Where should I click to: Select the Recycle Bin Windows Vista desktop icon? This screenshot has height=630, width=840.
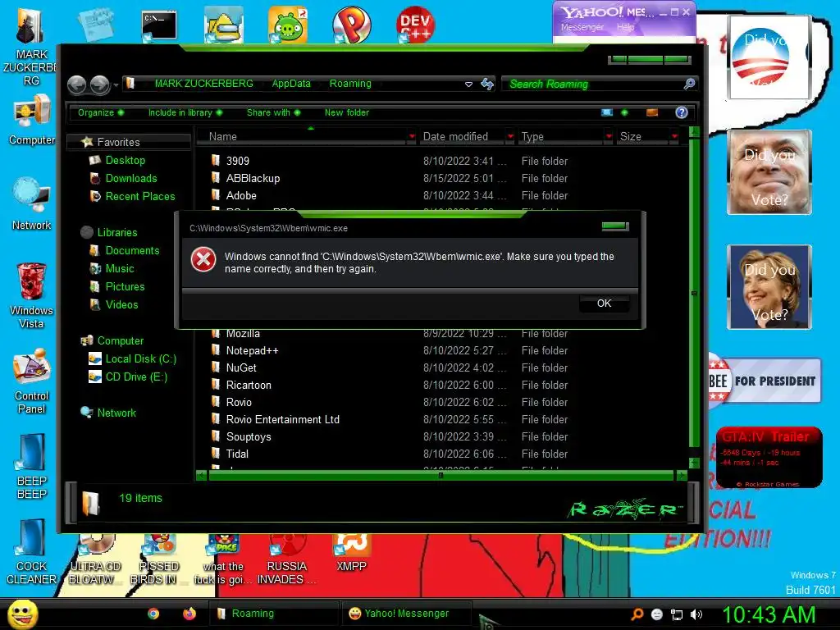click(x=32, y=294)
